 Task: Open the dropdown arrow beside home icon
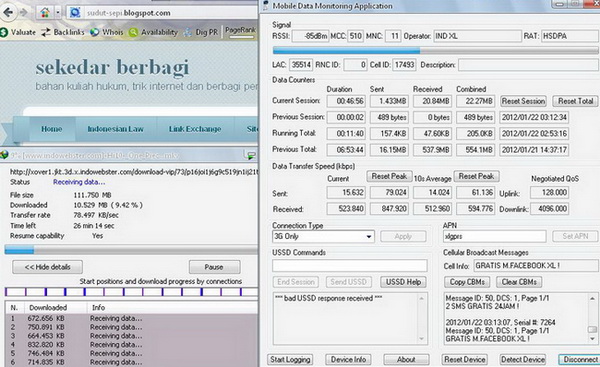pyautogui.click(x=57, y=13)
